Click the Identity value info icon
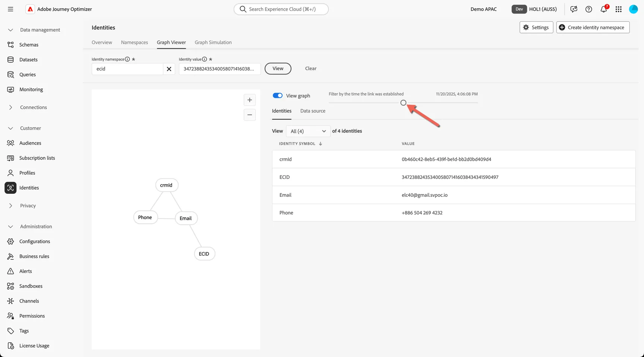The width and height of the screenshot is (644, 357). pyautogui.click(x=204, y=59)
